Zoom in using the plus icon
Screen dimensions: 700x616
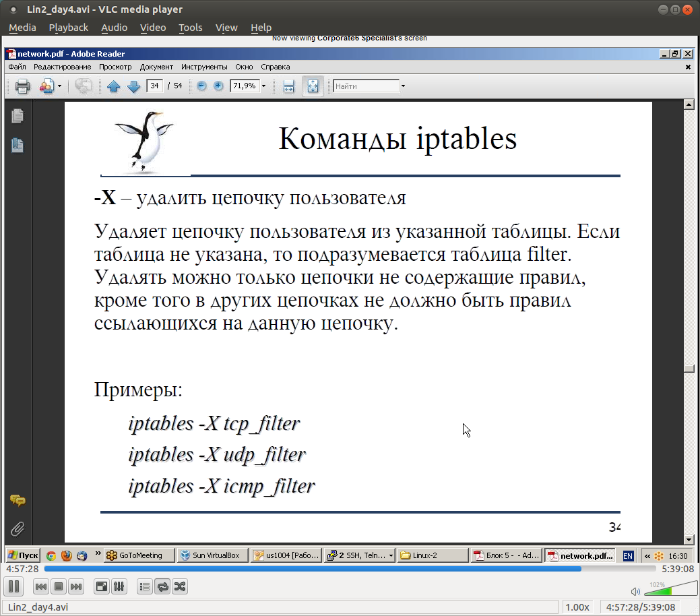[219, 86]
